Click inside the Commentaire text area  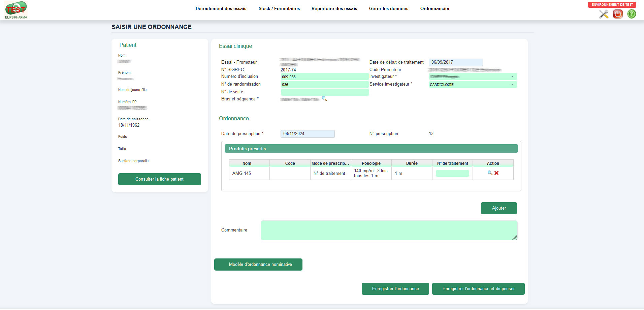tap(389, 230)
